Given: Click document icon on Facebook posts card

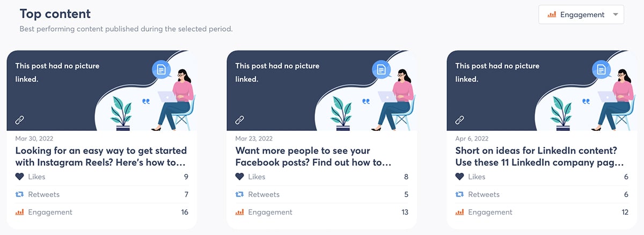Looking at the screenshot, I should pyautogui.click(x=381, y=69).
